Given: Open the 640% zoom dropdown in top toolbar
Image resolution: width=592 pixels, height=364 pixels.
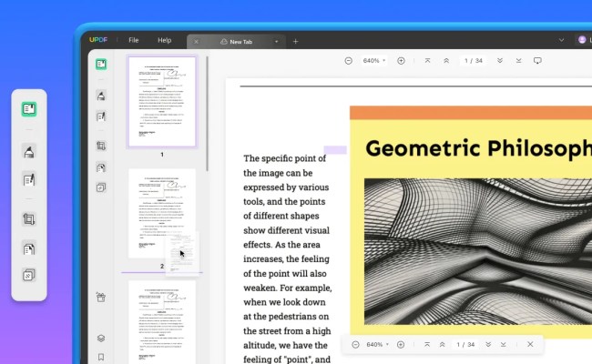Looking at the screenshot, I should coord(373,61).
